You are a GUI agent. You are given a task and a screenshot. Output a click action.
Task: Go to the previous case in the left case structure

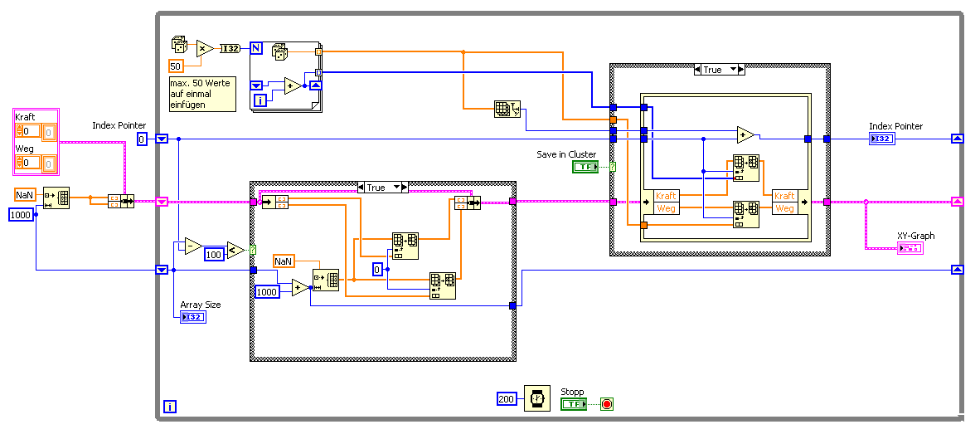pyautogui.click(x=360, y=187)
